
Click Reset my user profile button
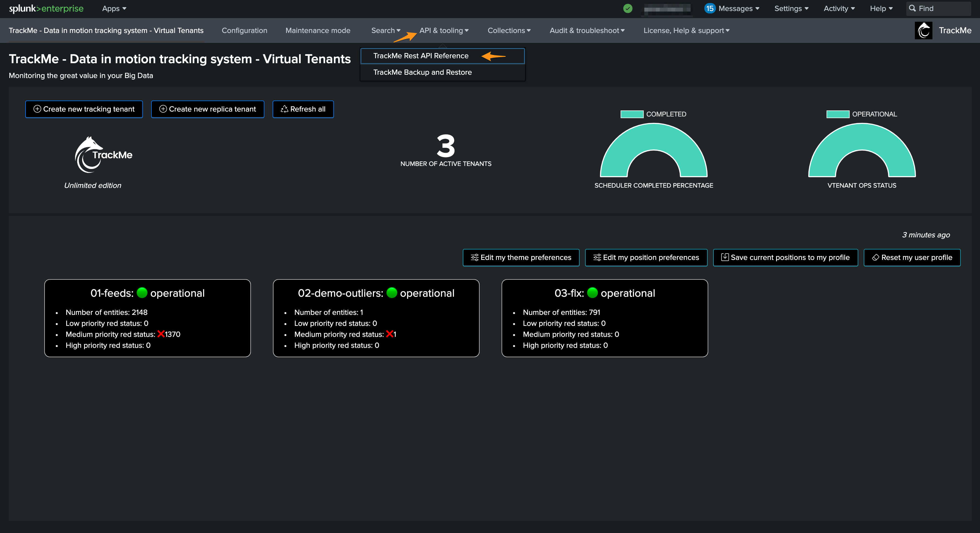point(912,257)
